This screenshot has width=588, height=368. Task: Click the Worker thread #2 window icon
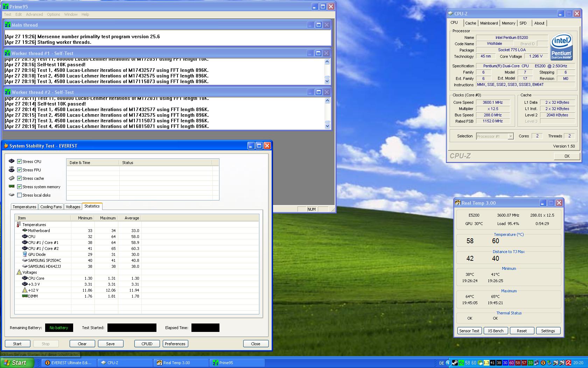coord(8,92)
